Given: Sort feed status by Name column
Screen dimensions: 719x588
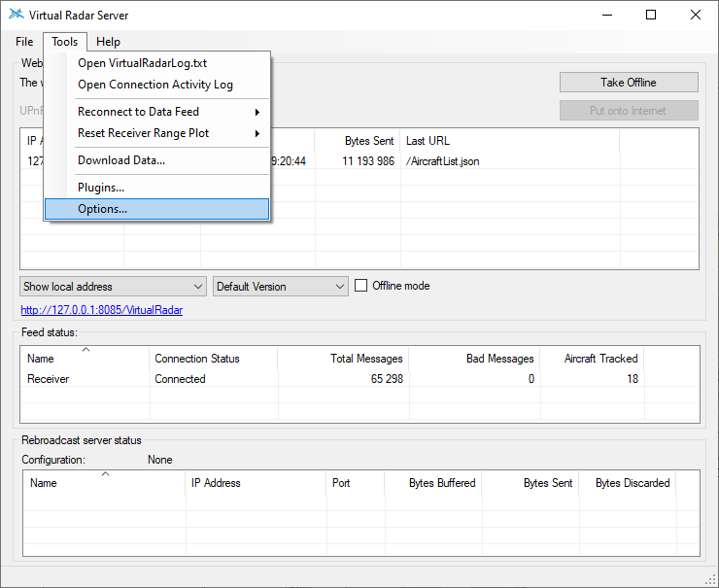Looking at the screenshot, I should click(x=85, y=359).
